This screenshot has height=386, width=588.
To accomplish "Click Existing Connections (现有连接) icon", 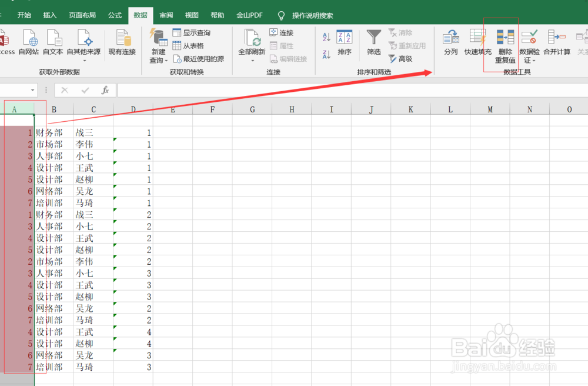I will pos(122,42).
